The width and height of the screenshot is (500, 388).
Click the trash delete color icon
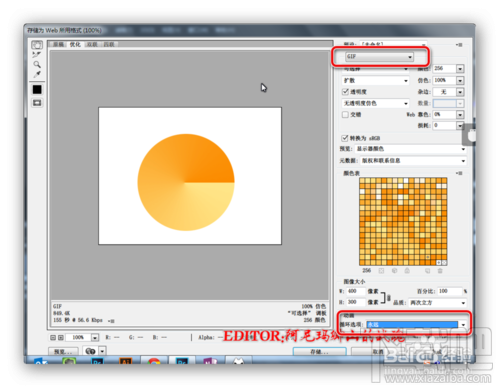click(440, 271)
